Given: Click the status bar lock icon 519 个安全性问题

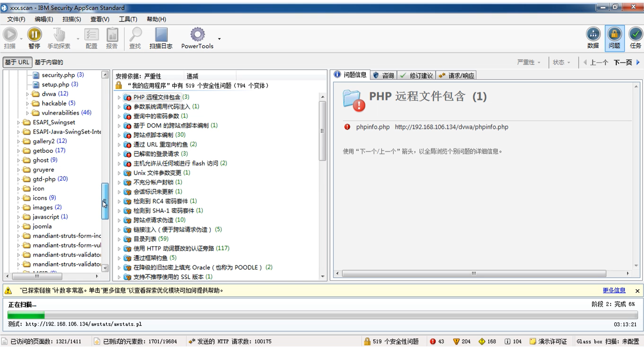Looking at the screenshot, I should click(367, 341).
